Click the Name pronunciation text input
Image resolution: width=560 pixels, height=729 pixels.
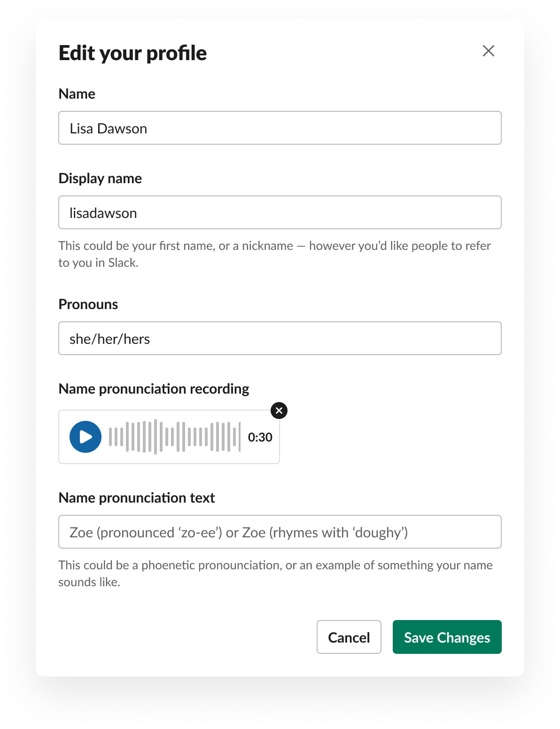280,532
